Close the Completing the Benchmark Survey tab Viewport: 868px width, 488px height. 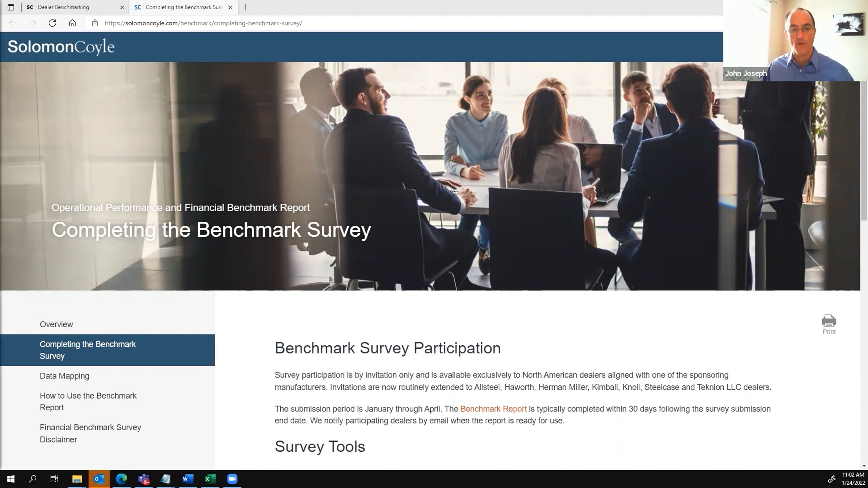(230, 7)
